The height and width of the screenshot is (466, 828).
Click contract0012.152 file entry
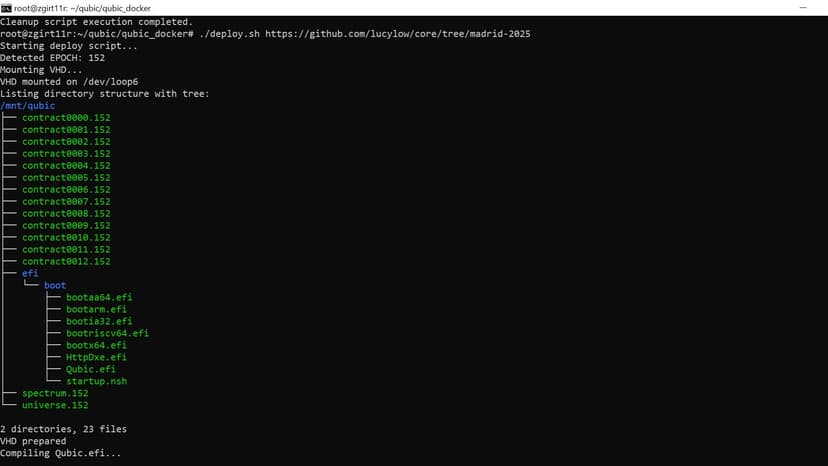click(66, 262)
